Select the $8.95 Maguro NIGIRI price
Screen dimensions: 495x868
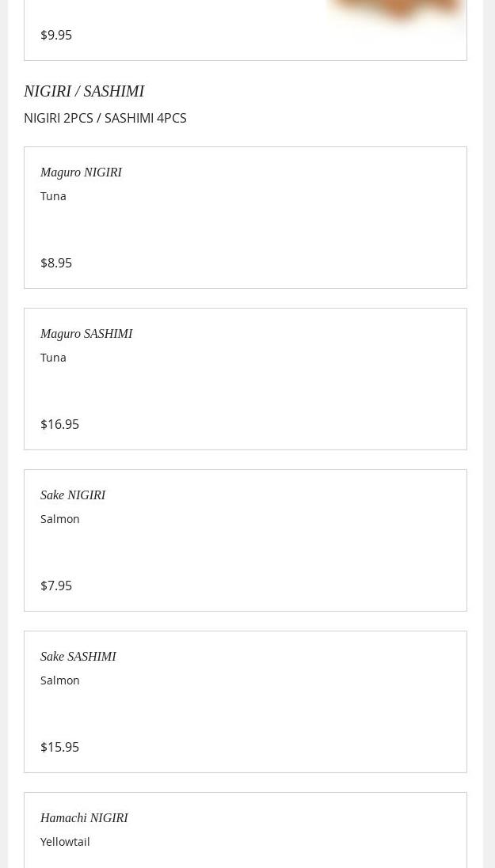56,263
